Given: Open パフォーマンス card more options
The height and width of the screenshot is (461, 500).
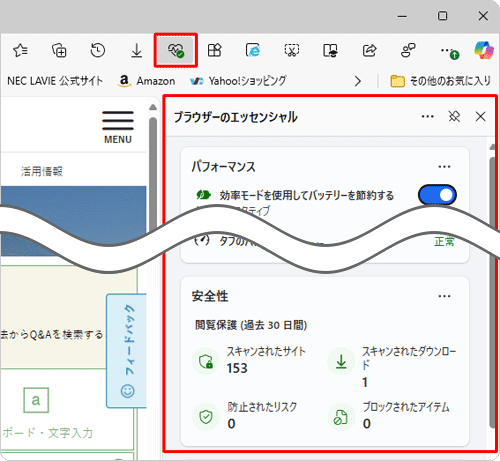Looking at the screenshot, I should pos(444,167).
